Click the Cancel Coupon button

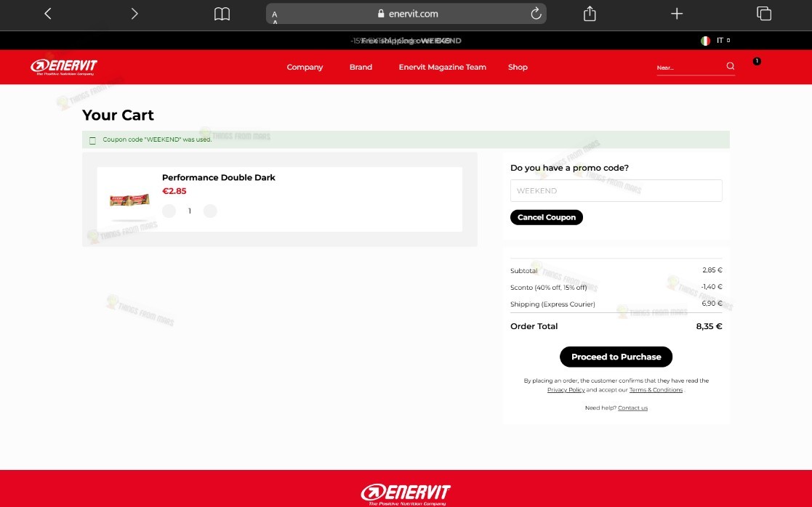pos(547,217)
